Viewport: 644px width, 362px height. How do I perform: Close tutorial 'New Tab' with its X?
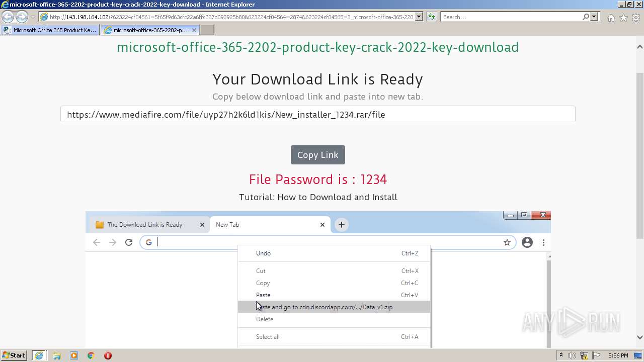point(323,225)
